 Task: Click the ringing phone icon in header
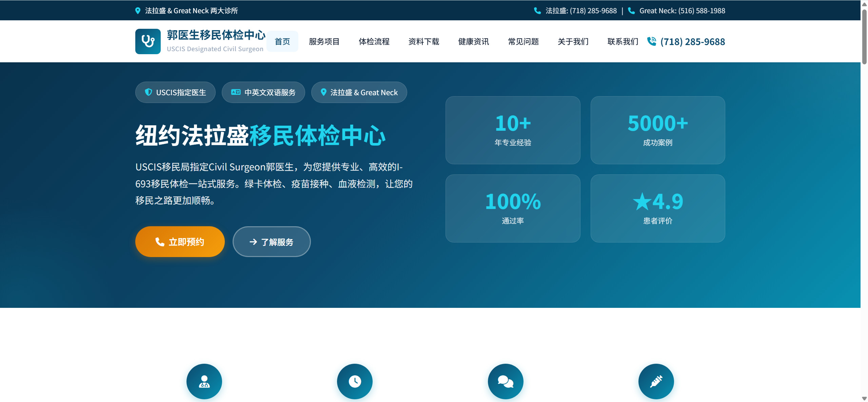coord(652,41)
